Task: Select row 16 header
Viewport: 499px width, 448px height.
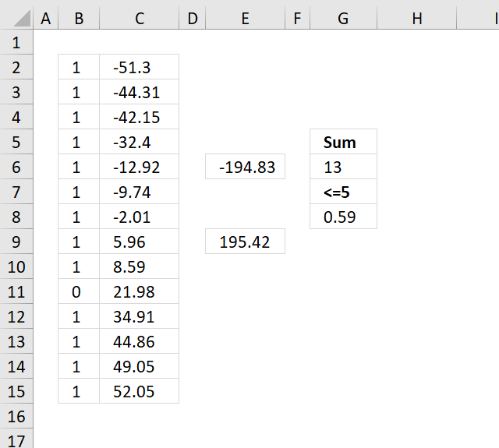Action: click(16, 416)
